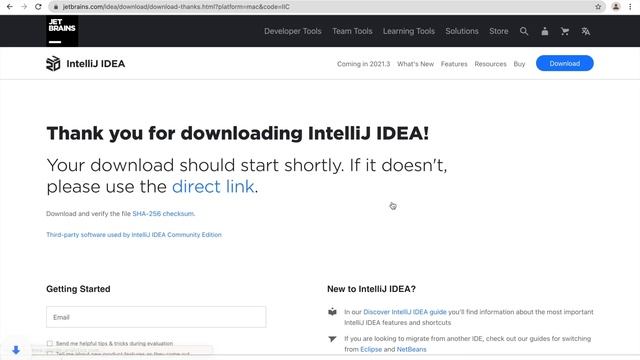
Task: Open the Buy page
Action: point(519,64)
